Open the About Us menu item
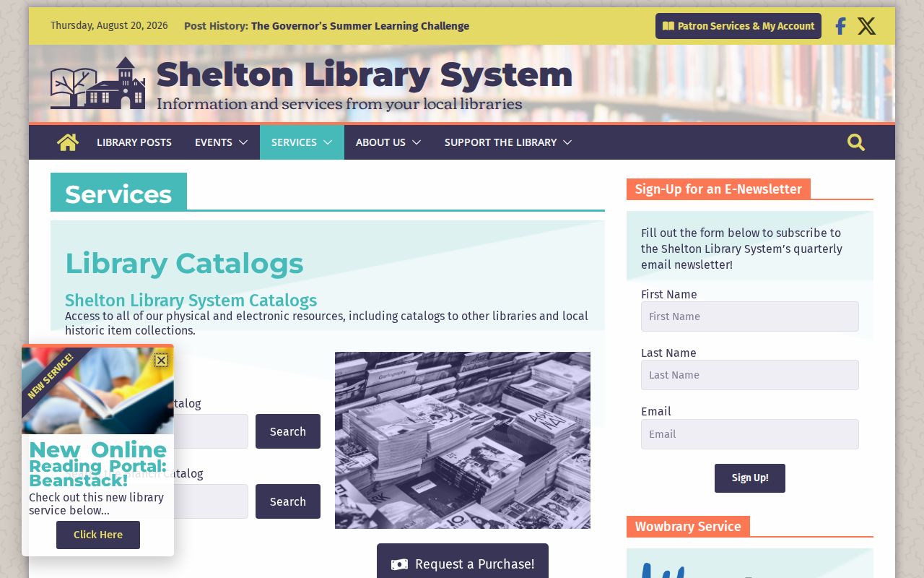The height and width of the screenshot is (578, 924). (380, 142)
